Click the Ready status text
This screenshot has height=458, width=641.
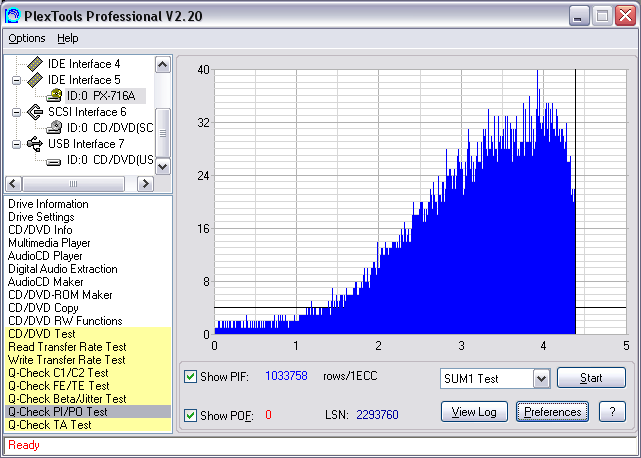point(24,445)
